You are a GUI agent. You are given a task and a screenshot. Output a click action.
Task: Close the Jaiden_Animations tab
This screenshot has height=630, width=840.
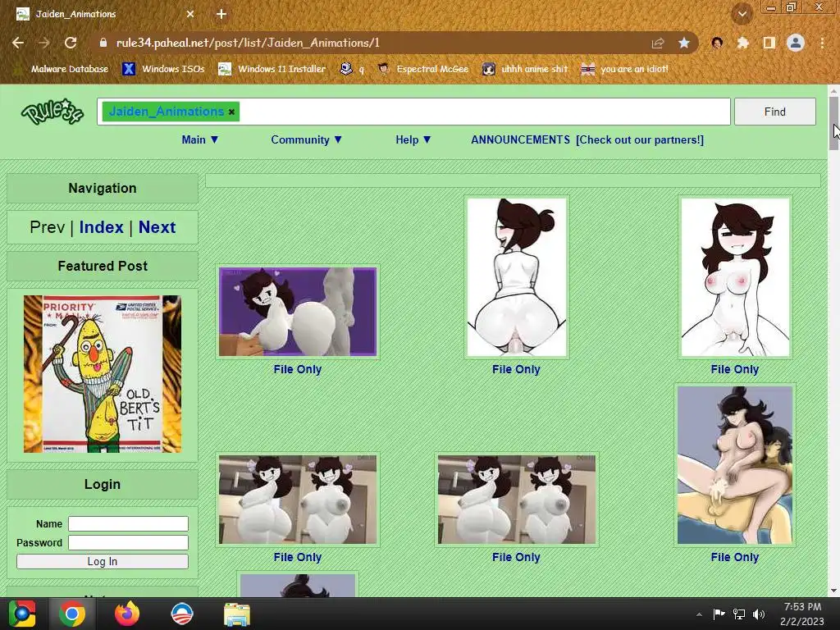click(190, 14)
